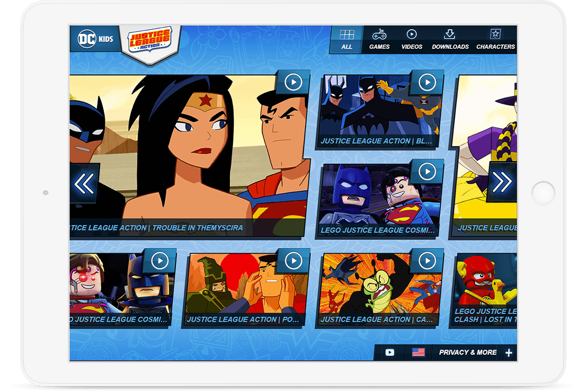
Task: Click the 'LEGO Justice League Cosmi...' title beside carousel
Action: click(377, 230)
